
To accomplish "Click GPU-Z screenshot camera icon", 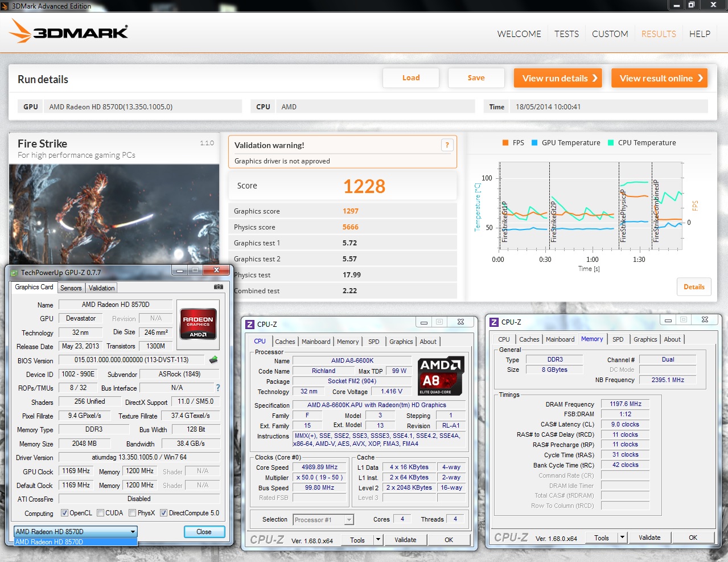I will (218, 287).
